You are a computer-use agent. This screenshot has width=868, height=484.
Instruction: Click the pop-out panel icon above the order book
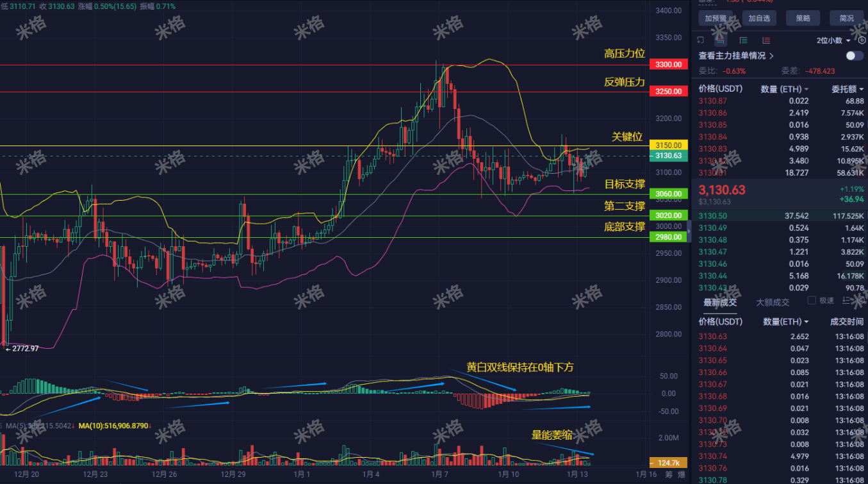coord(700,40)
